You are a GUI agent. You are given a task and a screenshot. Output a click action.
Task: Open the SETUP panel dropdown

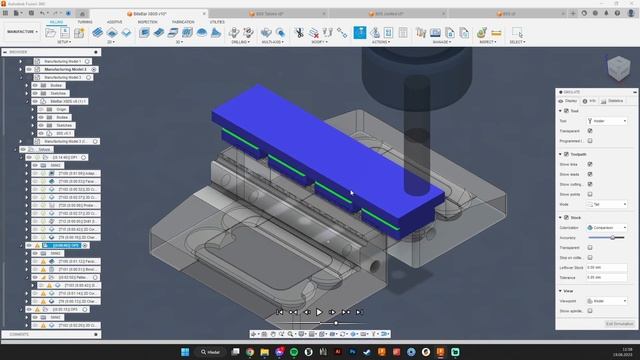tap(64, 42)
